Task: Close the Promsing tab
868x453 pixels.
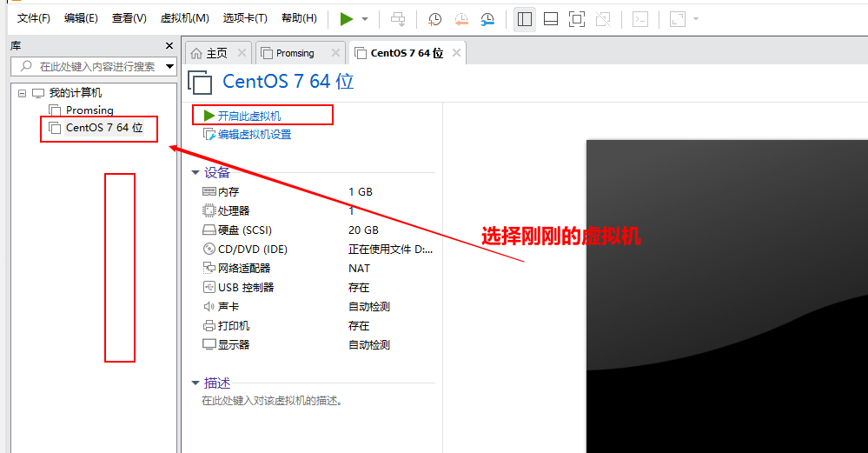Action: [335, 53]
